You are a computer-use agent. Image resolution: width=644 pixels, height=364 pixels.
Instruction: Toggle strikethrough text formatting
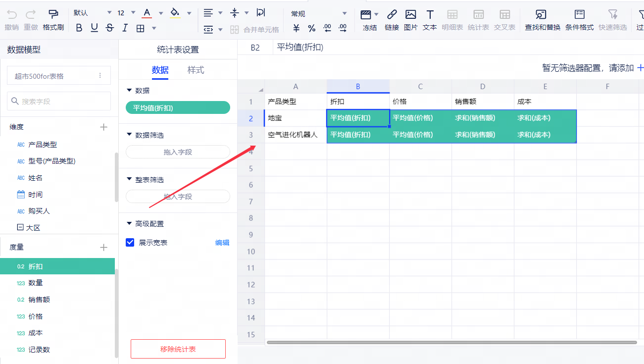click(x=109, y=28)
